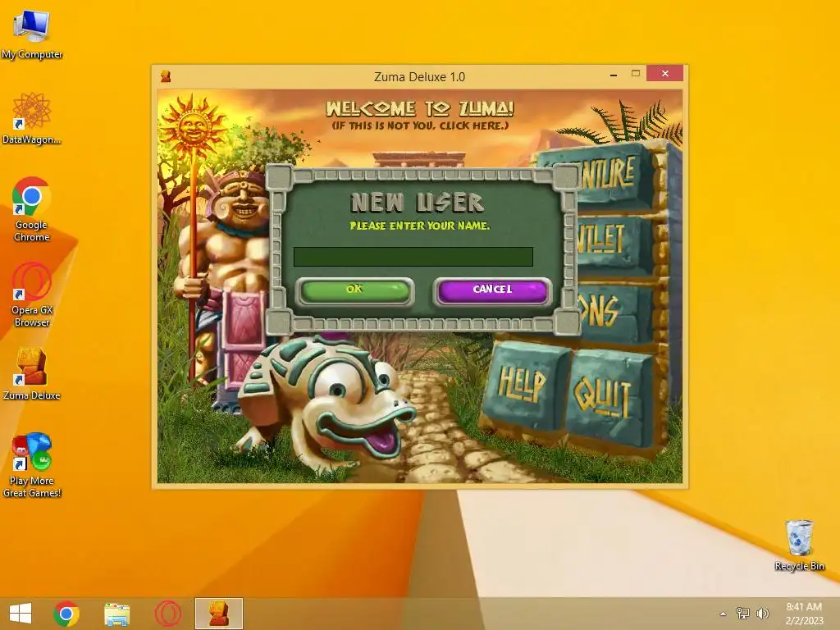Open the network tray icon
Viewport: 840px width, 630px height.
[743, 614]
